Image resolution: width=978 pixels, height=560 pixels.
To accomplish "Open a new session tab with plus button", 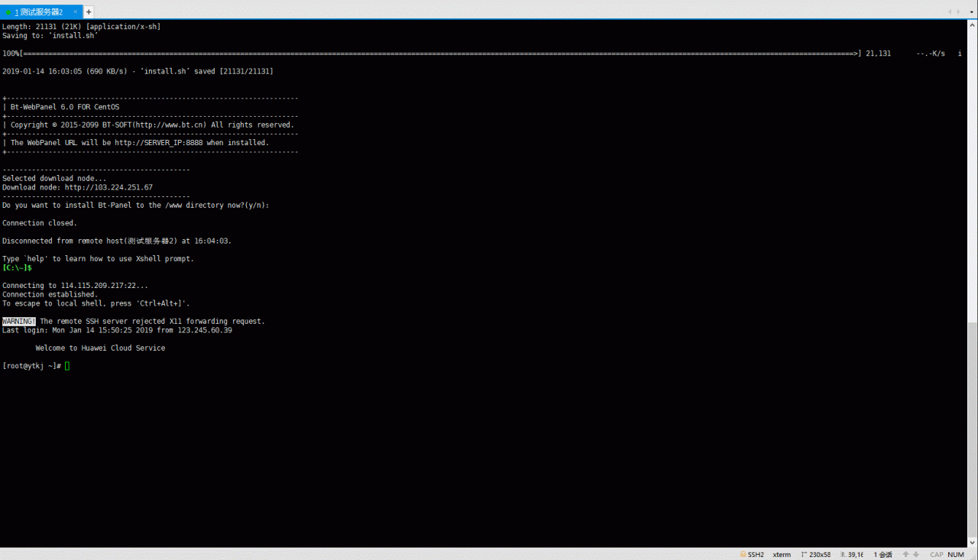I will (x=89, y=11).
